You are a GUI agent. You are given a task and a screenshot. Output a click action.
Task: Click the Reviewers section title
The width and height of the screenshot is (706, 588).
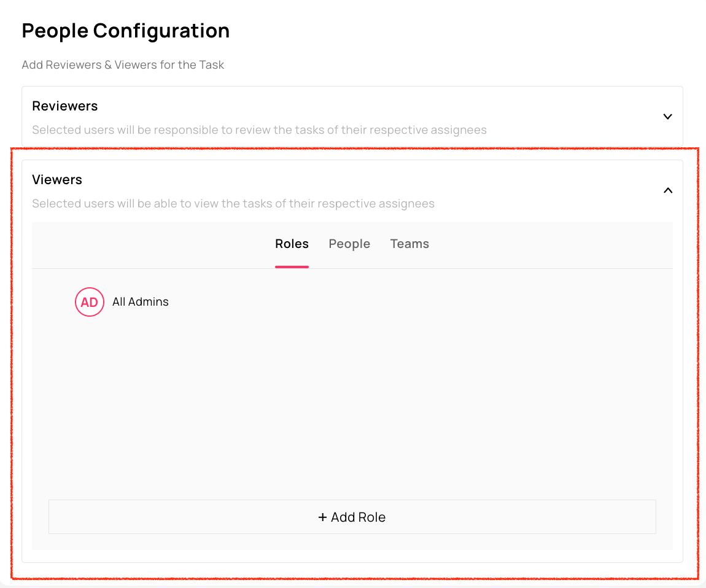tap(65, 106)
